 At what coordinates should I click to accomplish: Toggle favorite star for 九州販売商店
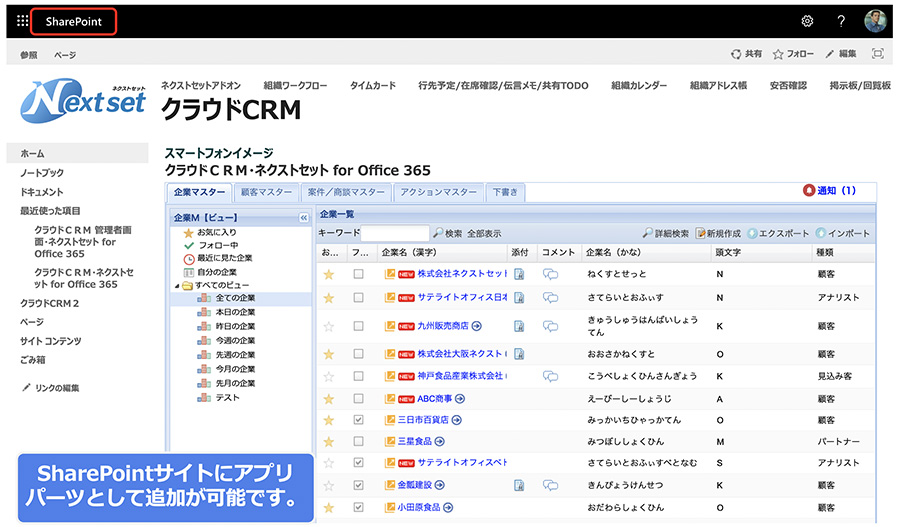click(329, 325)
